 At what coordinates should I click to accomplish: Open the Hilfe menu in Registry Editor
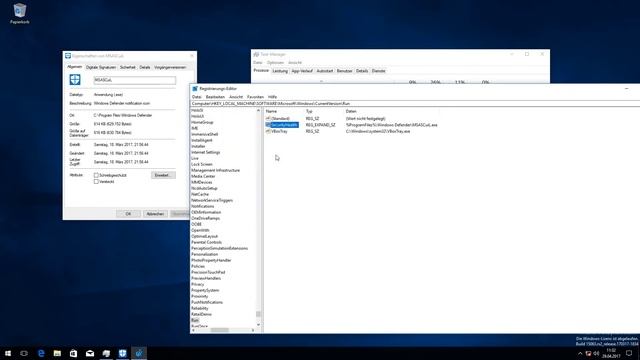[x=272, y=97]
